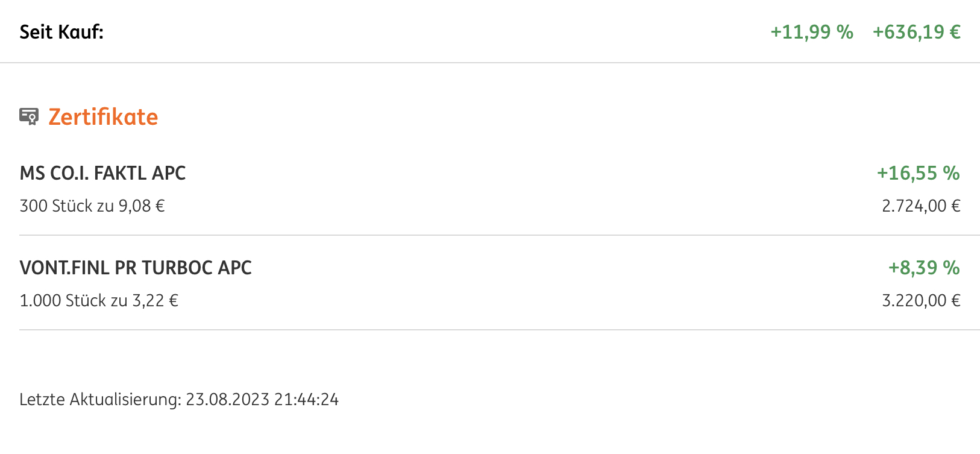Image resolution: width=980 pixels, height=454 pixels.
Task: Click the +16,55 % performance value
Action: [918, 173]
